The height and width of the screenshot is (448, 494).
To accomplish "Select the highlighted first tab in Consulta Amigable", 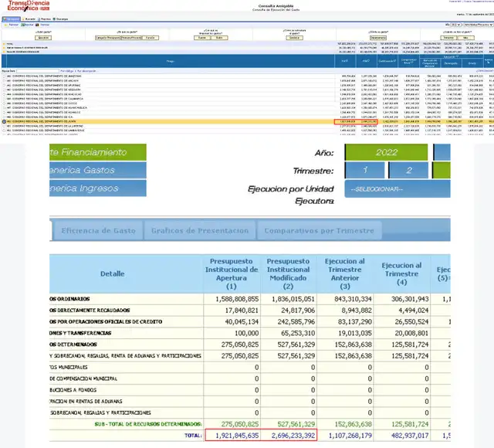I will pyautogui.click(x=11, y=19).
